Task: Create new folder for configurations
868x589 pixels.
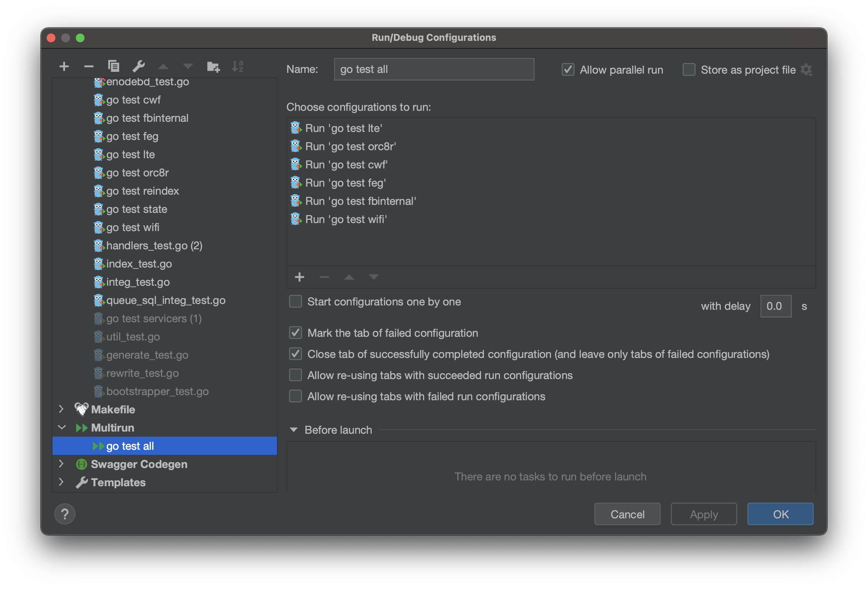Action: click(213, 66)
